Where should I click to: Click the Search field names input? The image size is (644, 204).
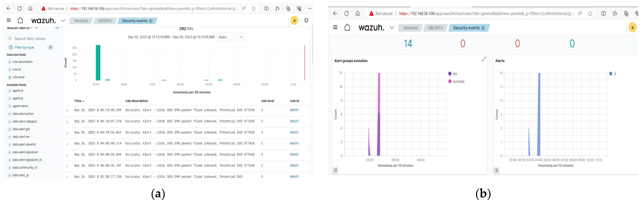coord(32,39)
